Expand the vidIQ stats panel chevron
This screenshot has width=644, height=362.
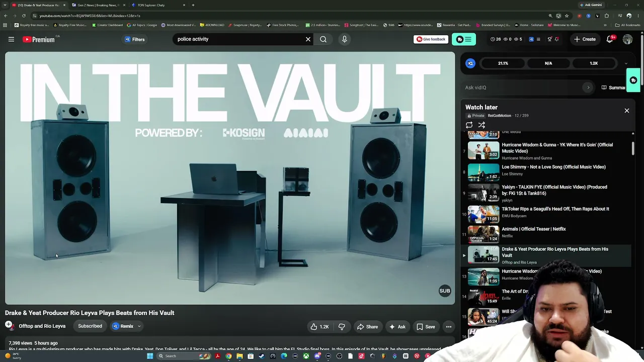[626, 63]
